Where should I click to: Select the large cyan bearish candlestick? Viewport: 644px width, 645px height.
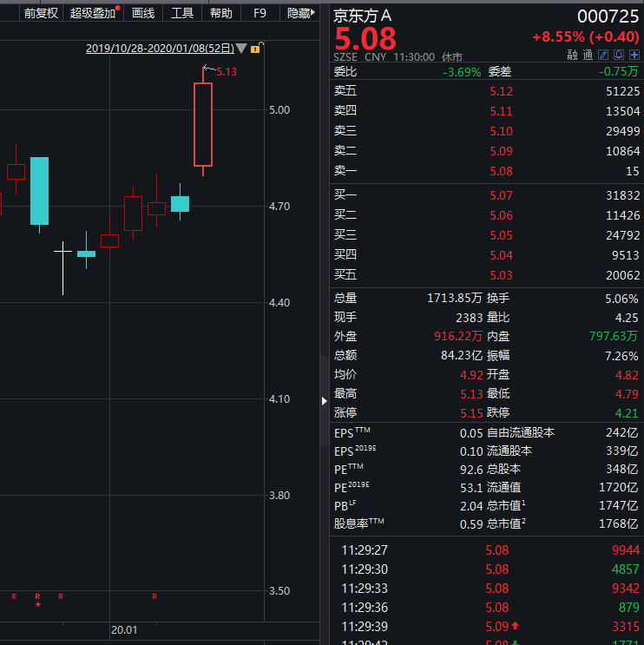pos(39,191)
